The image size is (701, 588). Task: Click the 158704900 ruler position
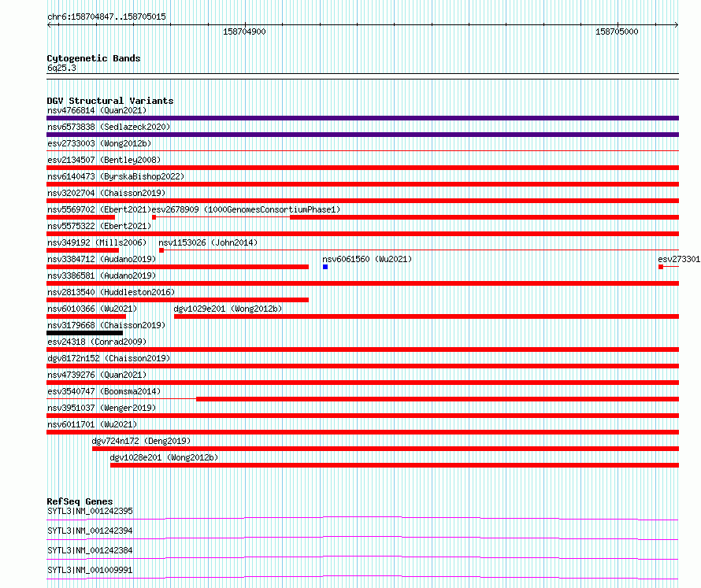(x=244, y=31)
